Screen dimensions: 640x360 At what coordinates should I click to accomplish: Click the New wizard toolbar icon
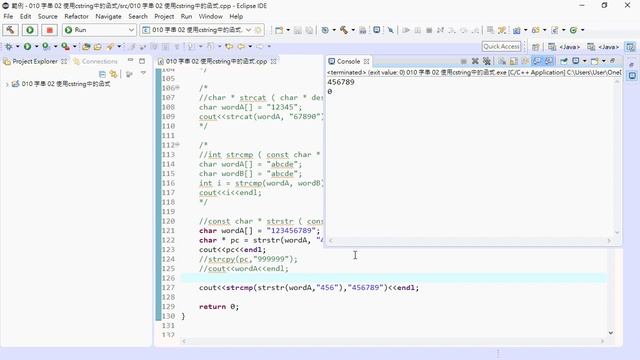pos(279,30)
